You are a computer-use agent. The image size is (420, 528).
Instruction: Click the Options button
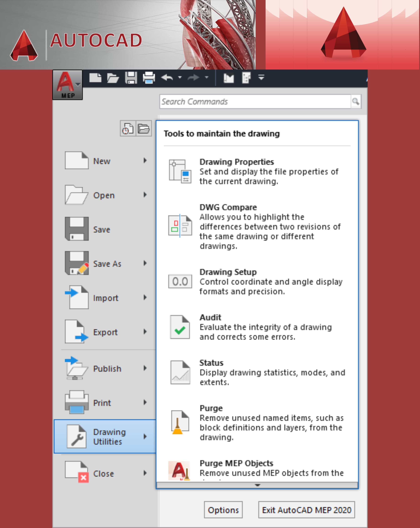pyautogui.click(x=223, y=510)
